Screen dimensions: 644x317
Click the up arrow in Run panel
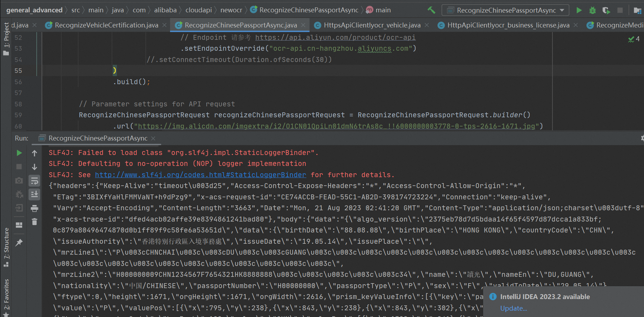click(x=35, y=153)
